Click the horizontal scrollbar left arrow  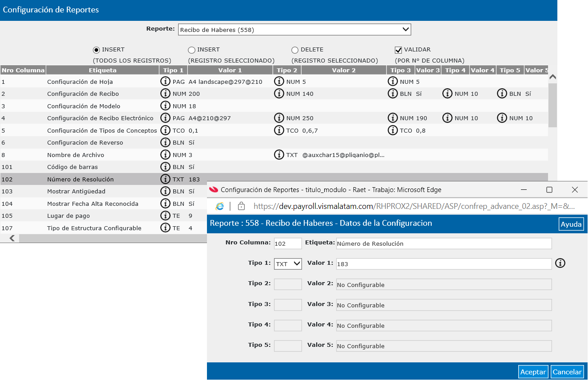[12, 238]
